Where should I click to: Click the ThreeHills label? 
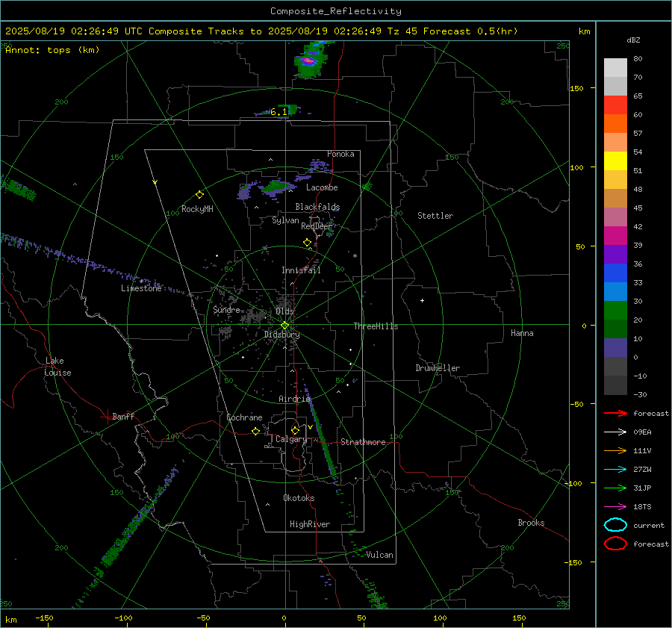tap(376, 326)
